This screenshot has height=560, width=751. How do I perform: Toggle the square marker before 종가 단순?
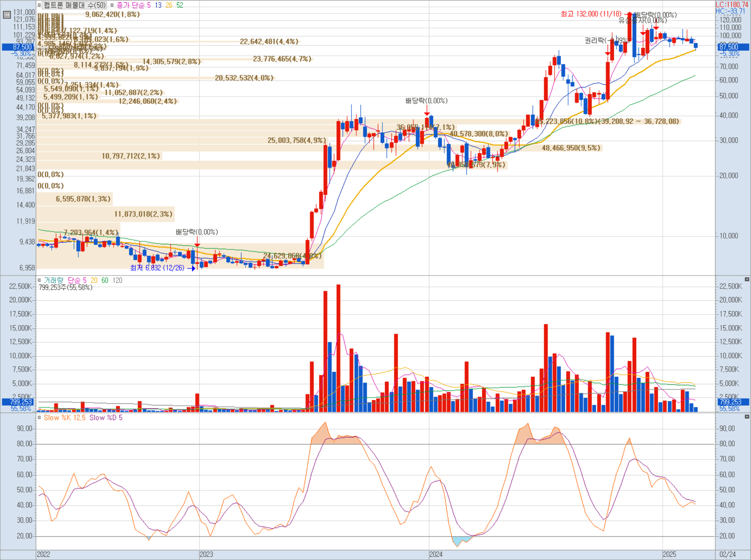tap(112, 5)
